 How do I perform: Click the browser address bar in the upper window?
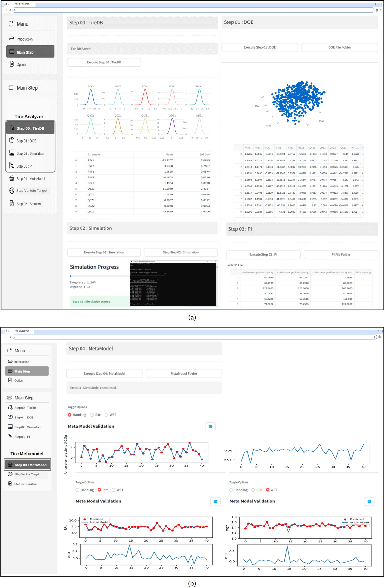(193, 10)
